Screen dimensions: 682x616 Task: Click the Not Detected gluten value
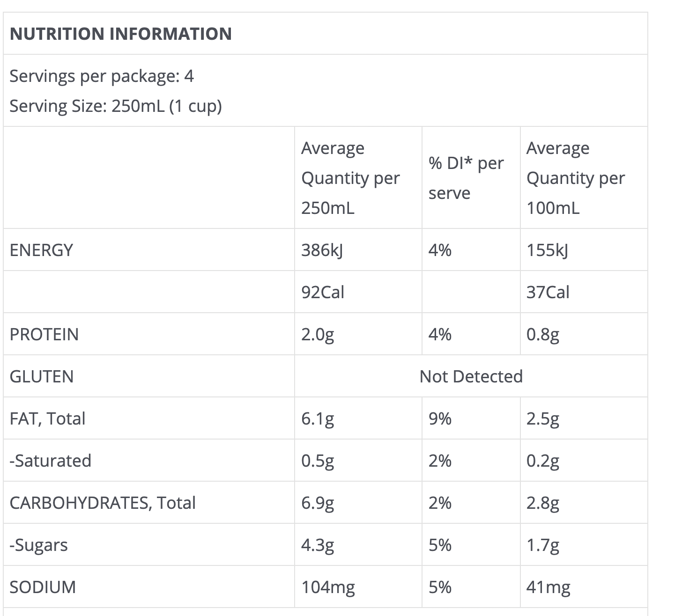point(471,376)
